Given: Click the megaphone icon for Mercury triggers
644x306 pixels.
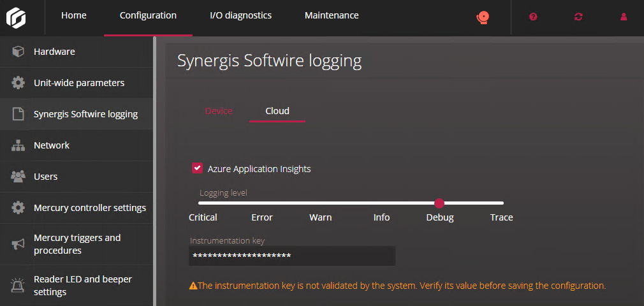Looking at the screenshot, I should (x=18, y=244).
